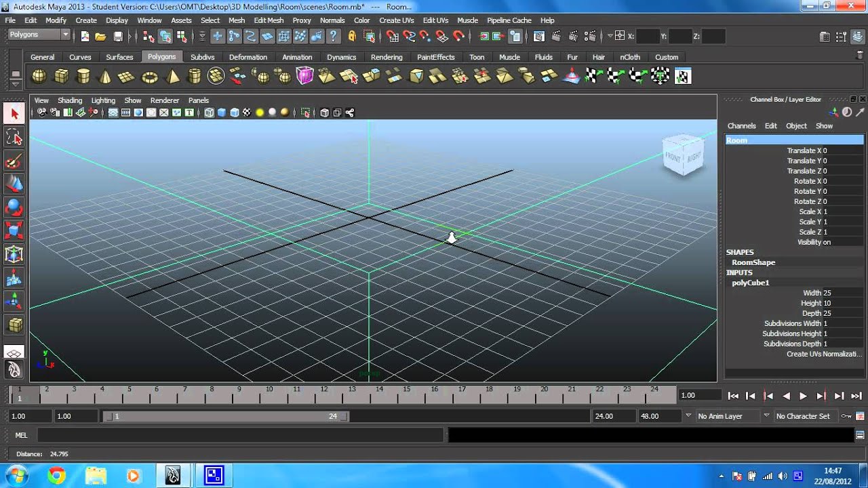Open the menu set dropdown showing Polygons
Viewport: 868px width, 488px height.
click(x=37, y=34)
